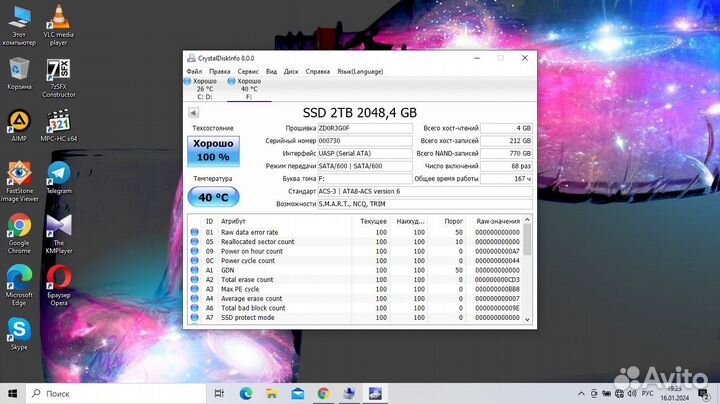Click the Текущее column header
Viewport: 720px width, 404px height.
(370, 221)
